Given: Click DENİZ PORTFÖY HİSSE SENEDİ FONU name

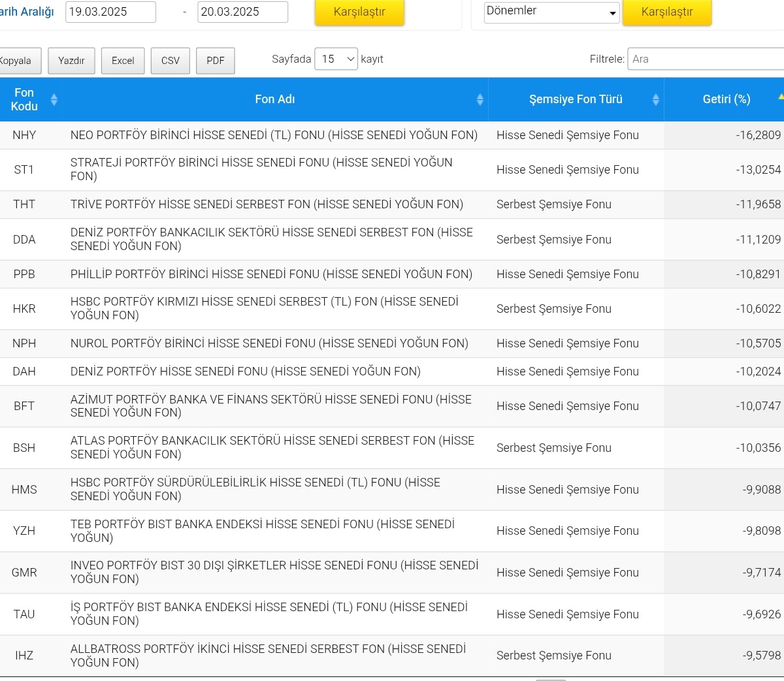Looking at the screenshot, I should (x=246, y=372).
